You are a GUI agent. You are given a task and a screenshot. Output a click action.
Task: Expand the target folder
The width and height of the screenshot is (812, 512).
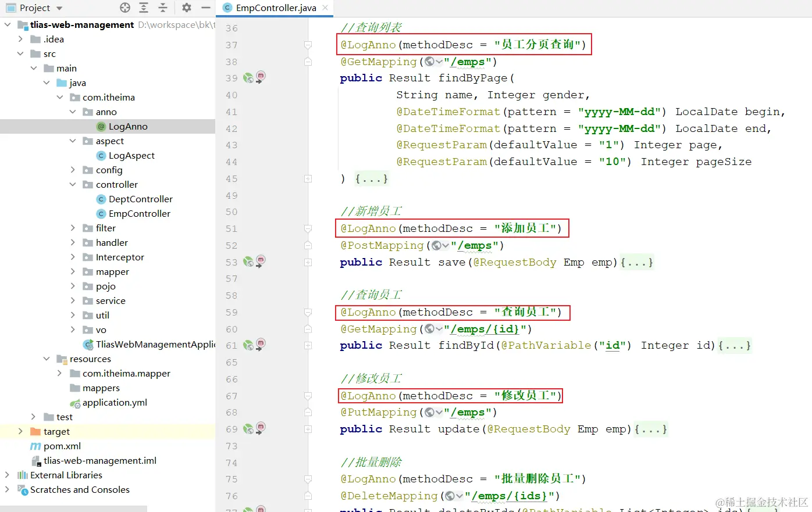[20, 431]
